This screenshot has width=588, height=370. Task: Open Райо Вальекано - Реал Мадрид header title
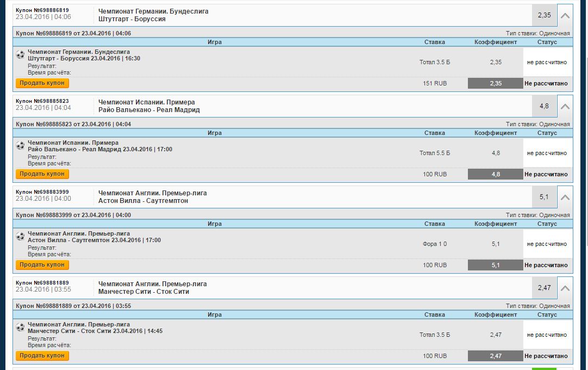tap(149, 110)
